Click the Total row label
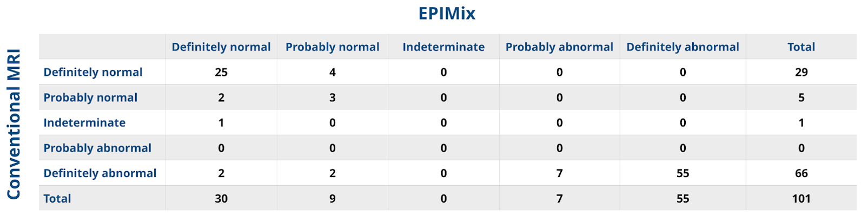 pos(57,198)
